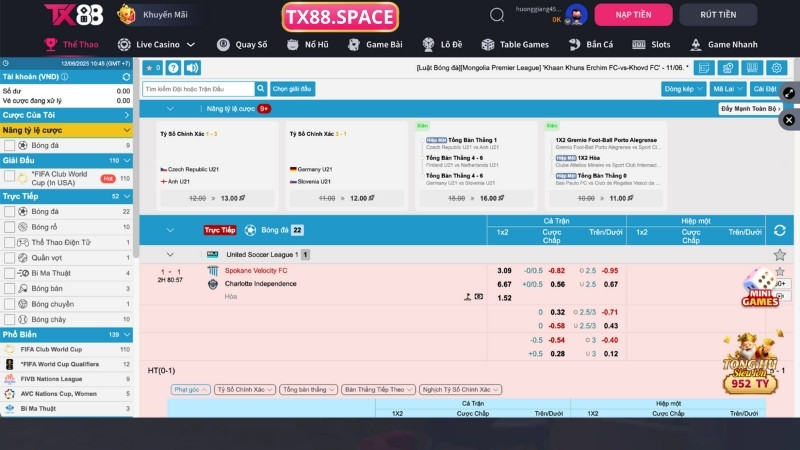Open the Mã Lai odds type dropdown
Screen dimensions: 800x450
[728, 89]
